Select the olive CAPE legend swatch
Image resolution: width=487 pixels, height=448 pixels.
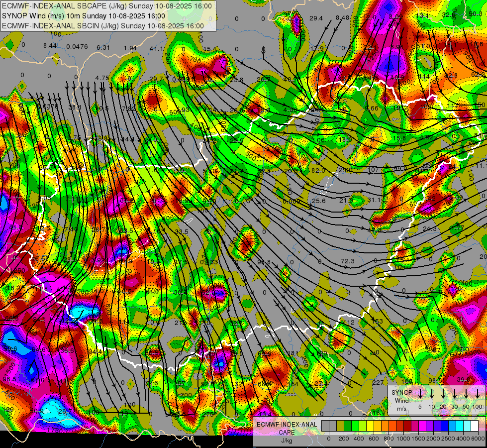tap(340, 426)
